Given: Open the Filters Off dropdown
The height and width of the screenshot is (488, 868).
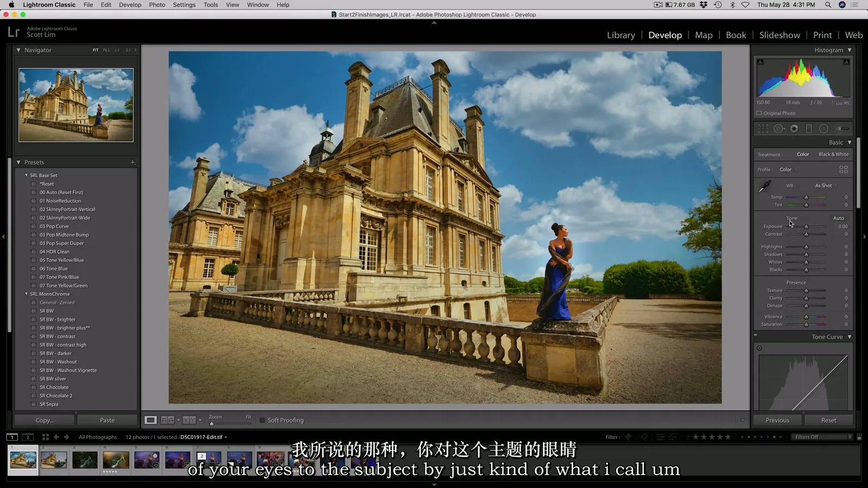Looking at the screenshot, I should 822,437.
